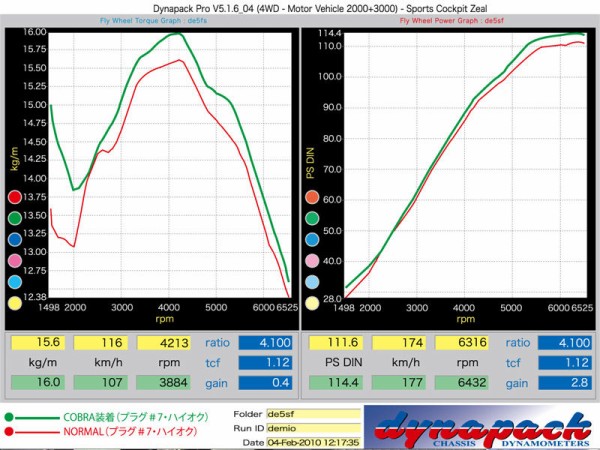Click Fly Wheel Power Graph title
Viewport: 600px width, 450px height.
pos(450,20)
